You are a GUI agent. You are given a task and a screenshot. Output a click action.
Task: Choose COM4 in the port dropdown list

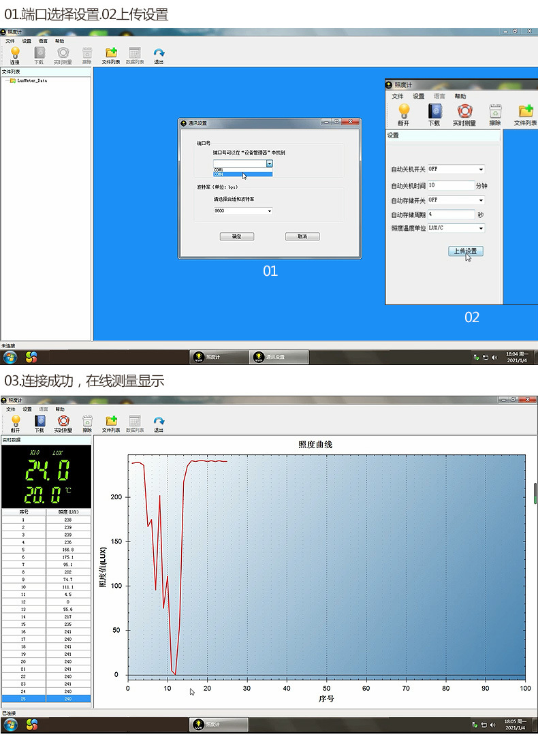coord(242,174)
